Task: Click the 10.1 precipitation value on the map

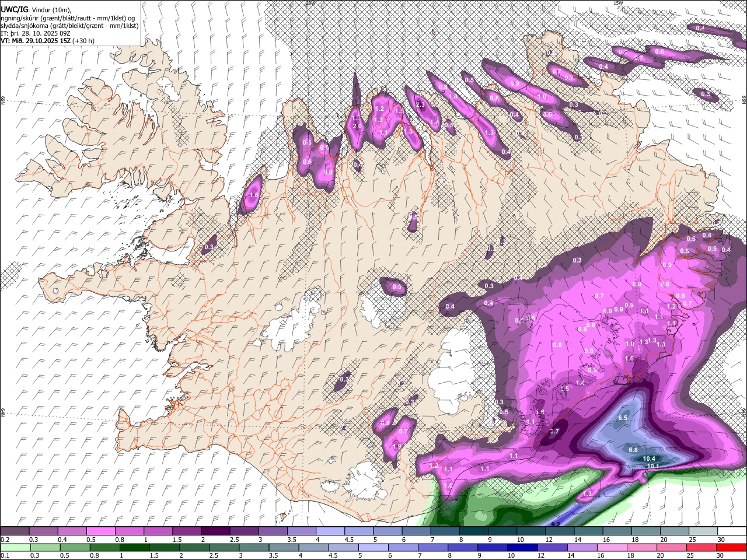Action: coord(653,466)
